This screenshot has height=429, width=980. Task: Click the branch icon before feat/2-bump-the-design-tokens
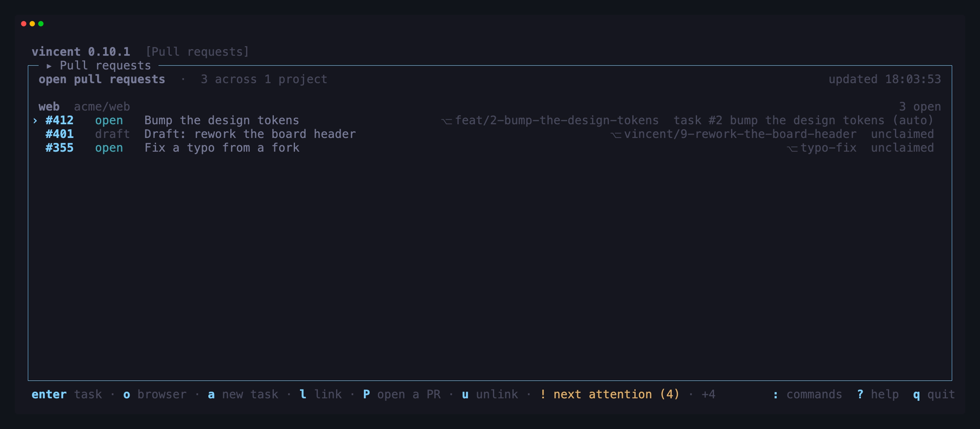[447, 121]
